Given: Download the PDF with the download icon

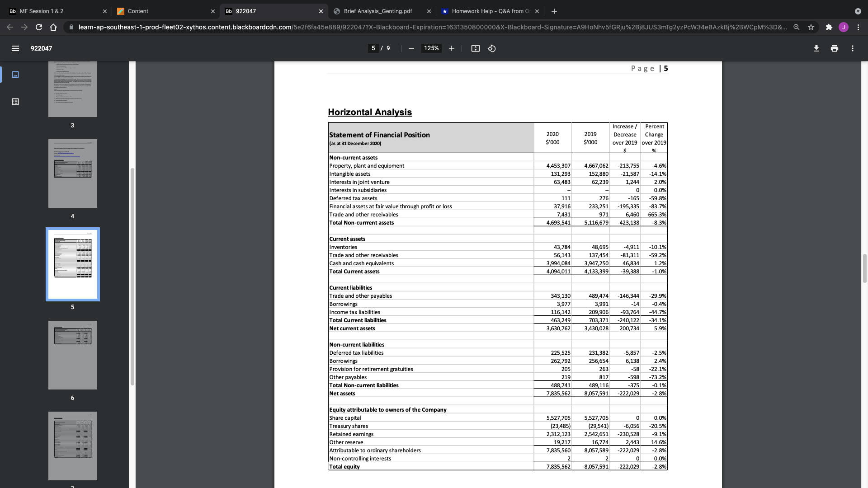Looking at the screenshot, I should (x=816, y=48).
